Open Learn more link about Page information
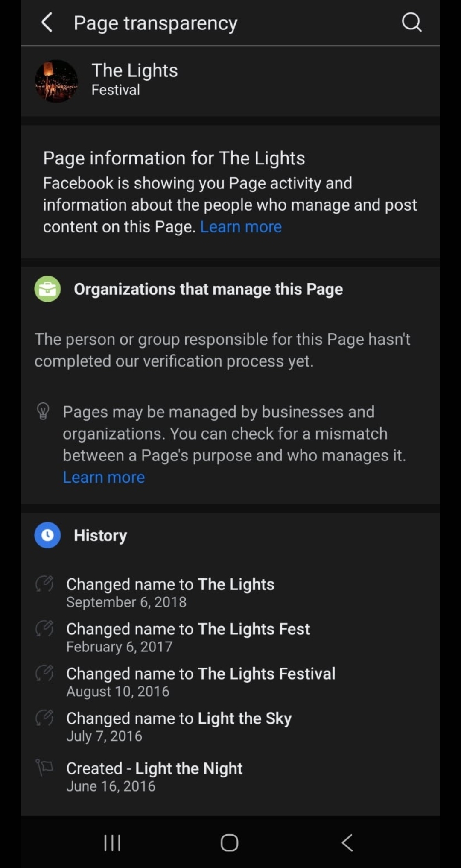This screenshot has width=461, height=868. pyautogui.click(x=241, y=227)
